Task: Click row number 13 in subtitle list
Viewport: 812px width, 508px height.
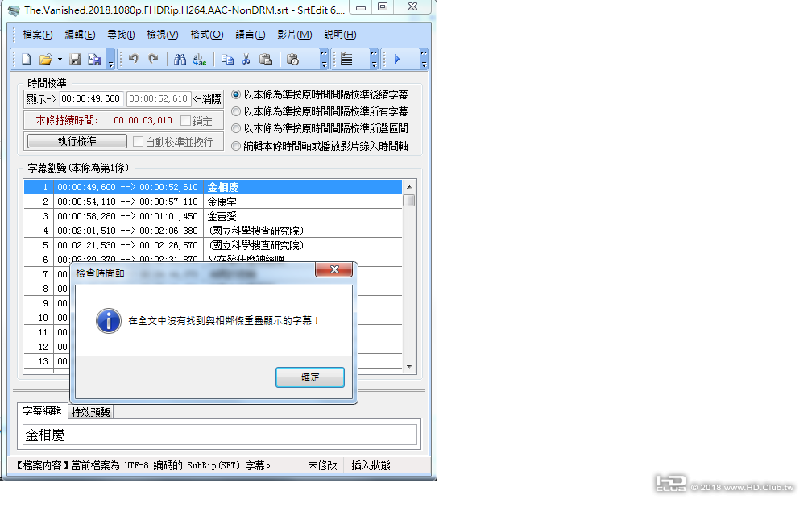Action: (43, 361)
